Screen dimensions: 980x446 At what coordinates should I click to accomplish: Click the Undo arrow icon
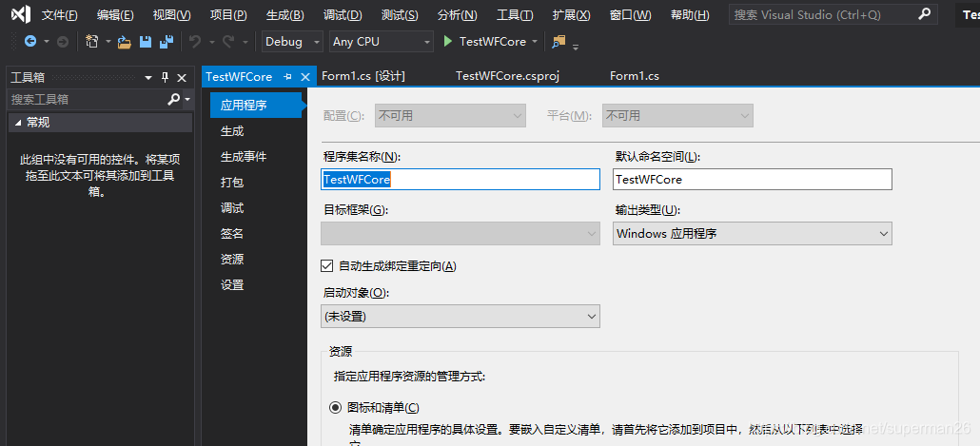coord(195,42)
